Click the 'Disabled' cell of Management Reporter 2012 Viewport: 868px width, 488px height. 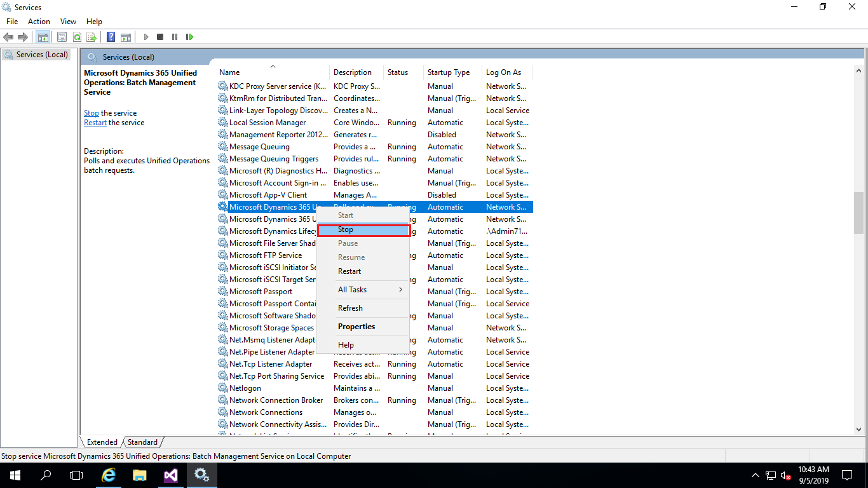click(x=442, y=135)
